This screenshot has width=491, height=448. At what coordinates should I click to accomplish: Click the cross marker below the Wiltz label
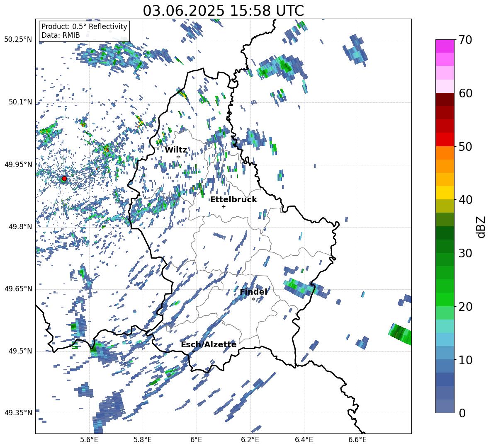(178, 157)
